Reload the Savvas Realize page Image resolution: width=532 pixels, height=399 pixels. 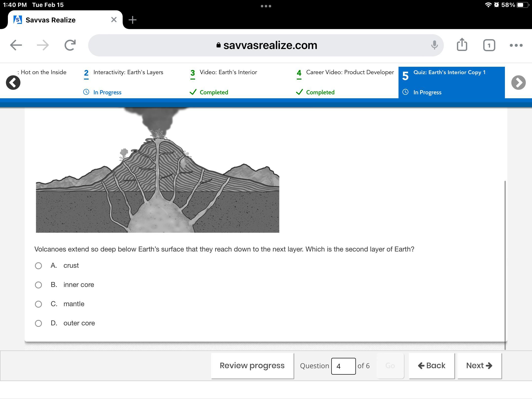[70, 45]
